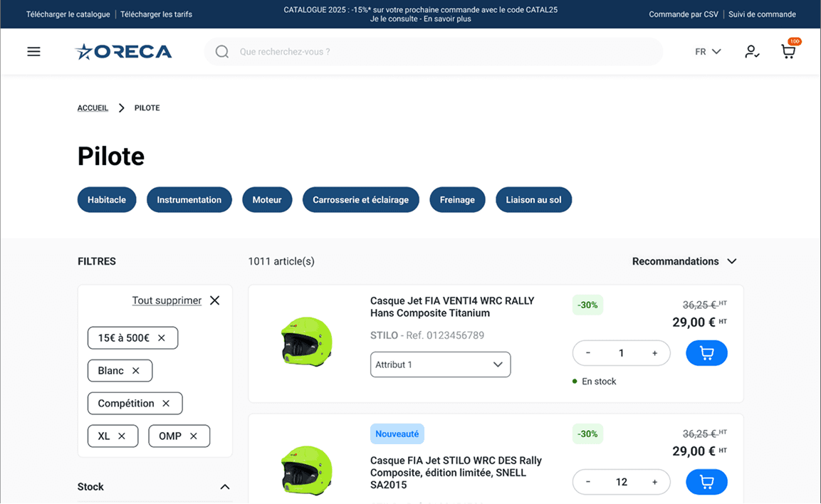Click Télécharger le catalogue link
821x504 pixels.
68,14
